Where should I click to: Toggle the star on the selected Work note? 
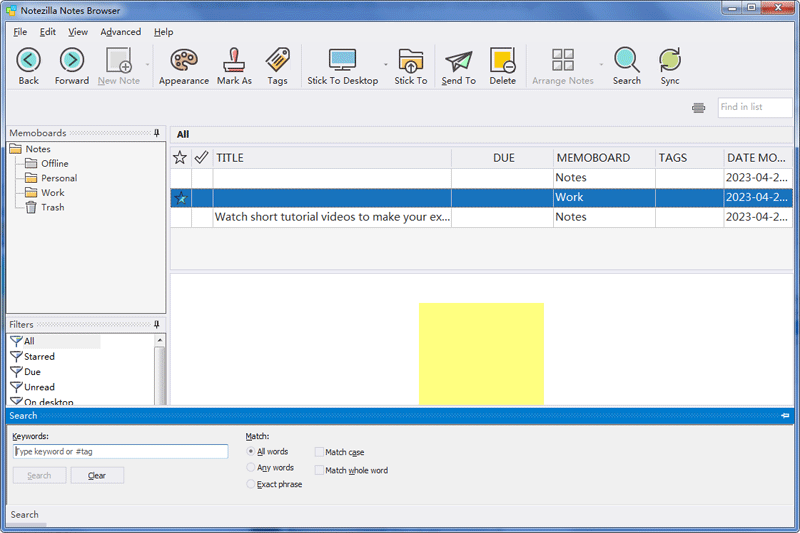[181, 198]
